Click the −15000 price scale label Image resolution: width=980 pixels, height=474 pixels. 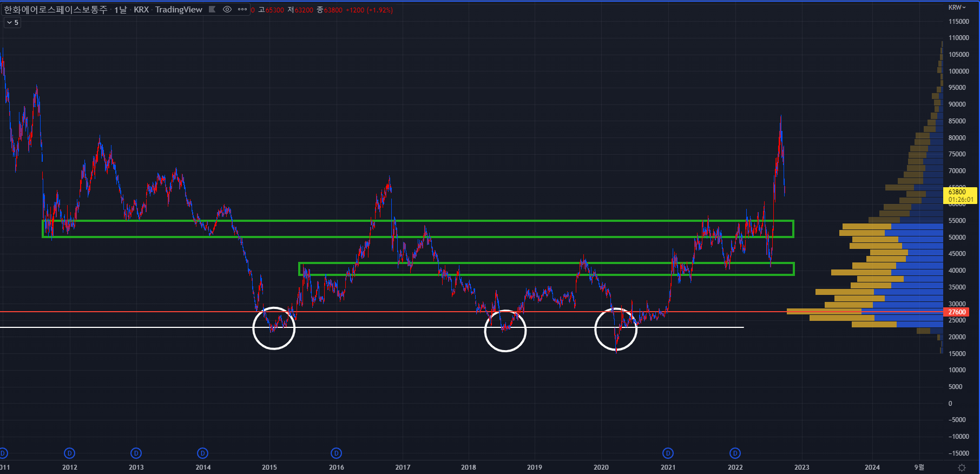pyautogui.click(x=958, y=453)
